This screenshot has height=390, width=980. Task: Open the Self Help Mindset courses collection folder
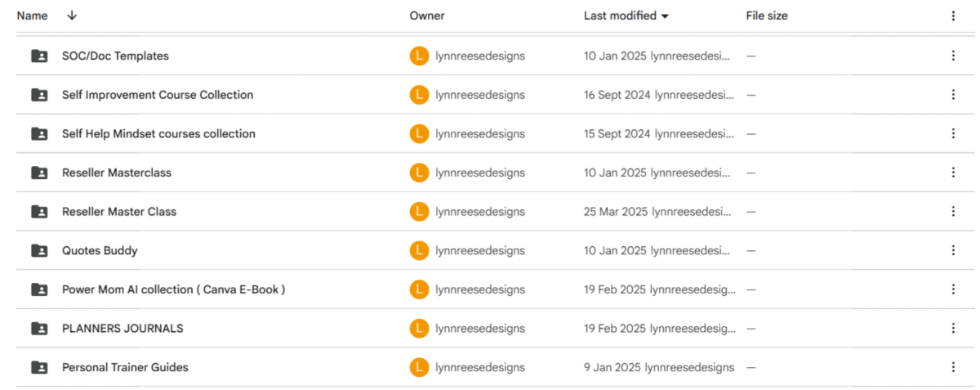pos(158,133)
